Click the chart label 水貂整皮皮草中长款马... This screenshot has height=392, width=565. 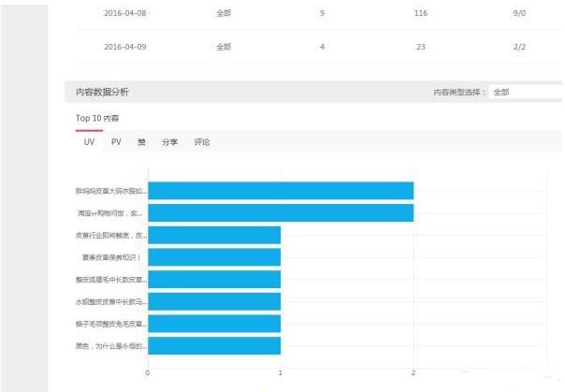point(111,302)
